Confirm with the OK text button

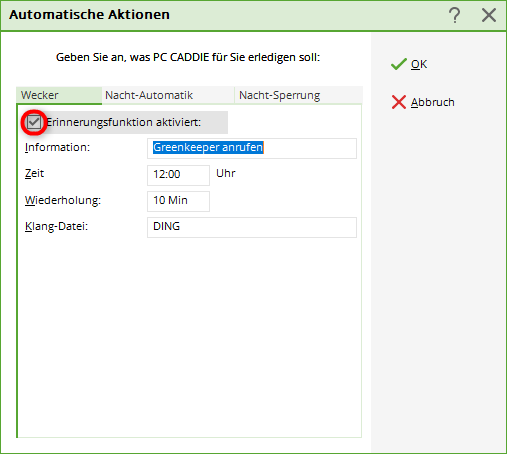click(x=419, y=64)
